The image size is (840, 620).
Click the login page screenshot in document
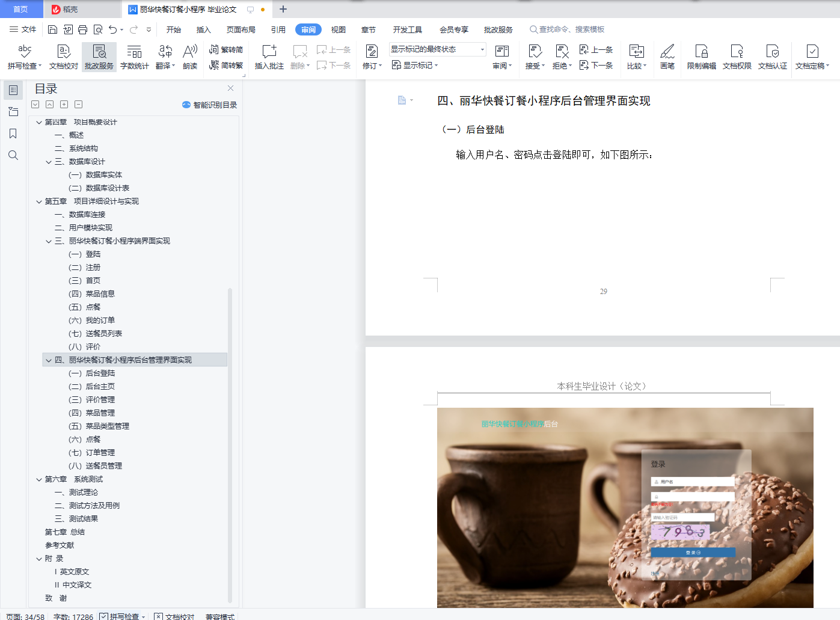tap(625, 508)
